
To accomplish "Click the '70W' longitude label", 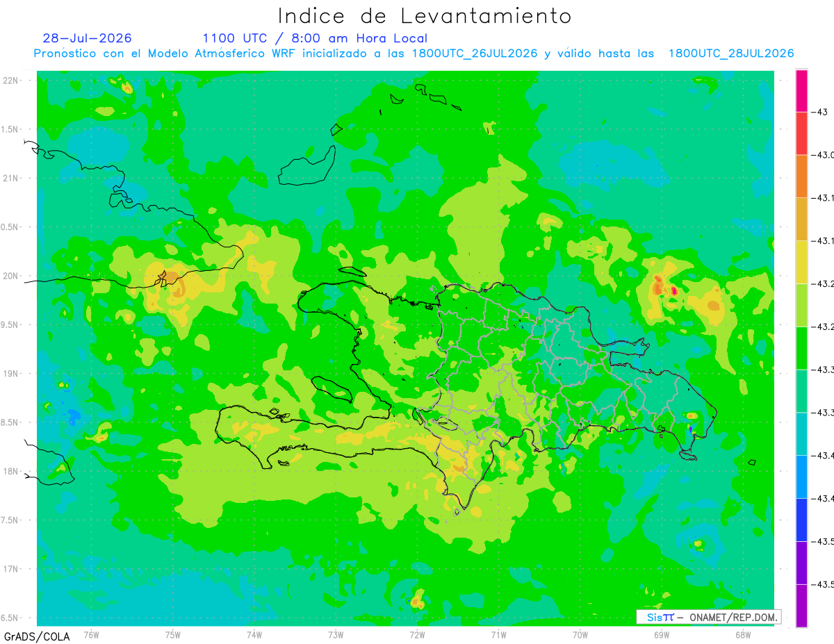I will click(x=580, y=635).
